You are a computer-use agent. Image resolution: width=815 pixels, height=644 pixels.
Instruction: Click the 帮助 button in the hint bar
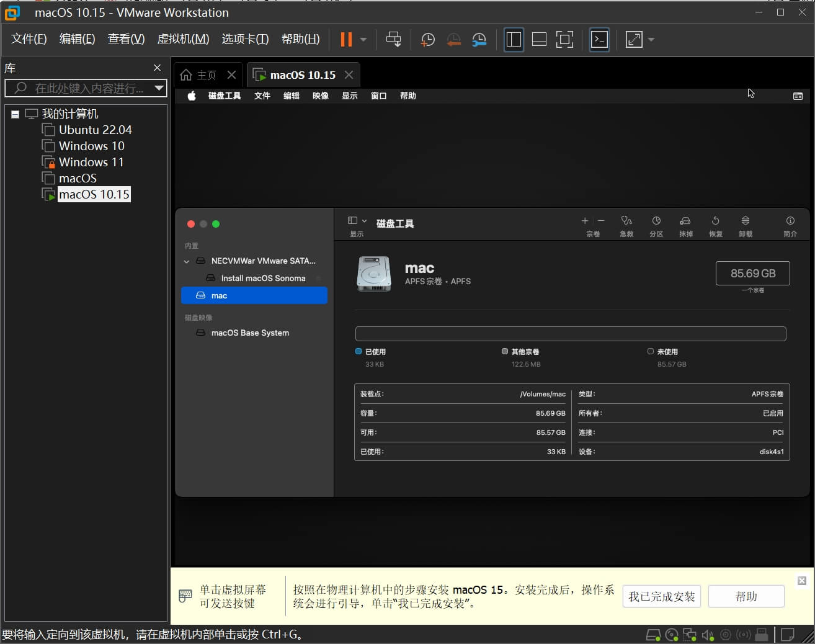tap(746, 596)
